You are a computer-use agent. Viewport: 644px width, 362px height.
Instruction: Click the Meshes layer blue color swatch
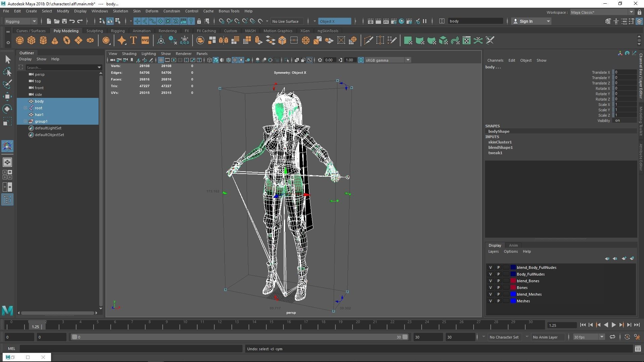click(513, 301)
